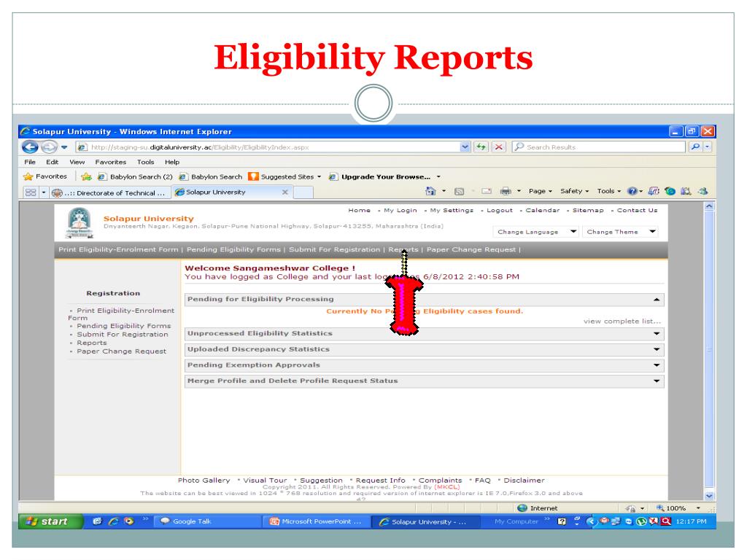Click the IE Forward navigation button
The width and height of the screenshot is (747, 560).
coord(49,147)
